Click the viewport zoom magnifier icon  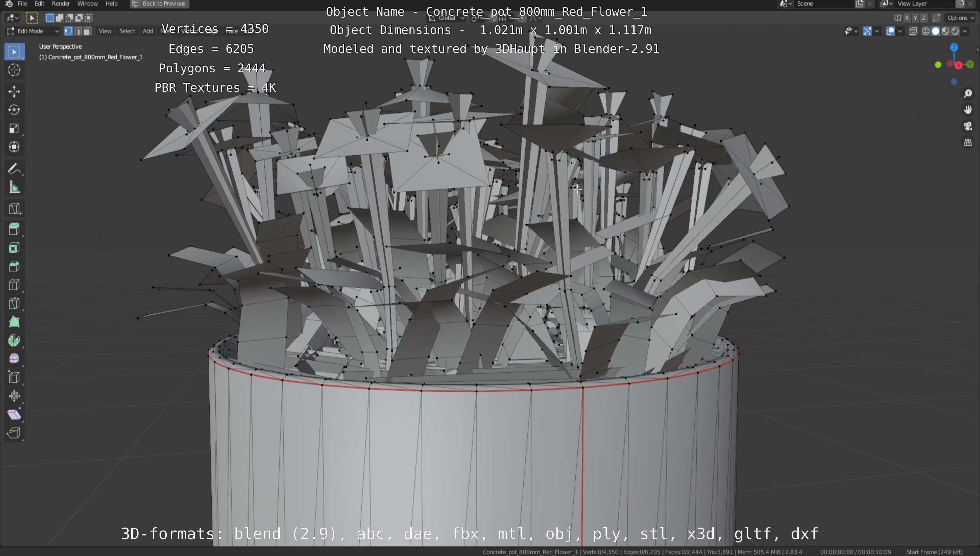point(968,94)
